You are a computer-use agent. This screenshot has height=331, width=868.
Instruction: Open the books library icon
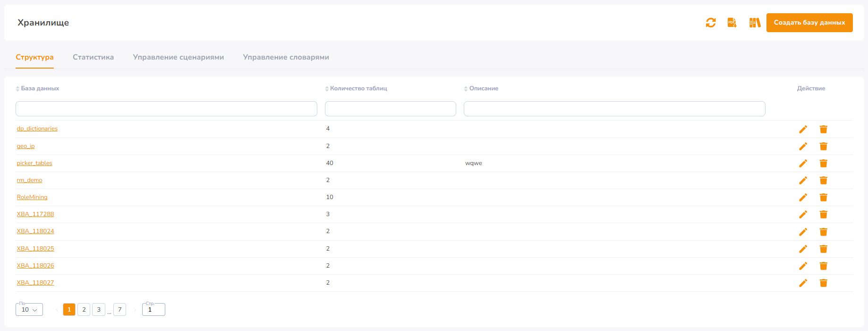(755, 23)
